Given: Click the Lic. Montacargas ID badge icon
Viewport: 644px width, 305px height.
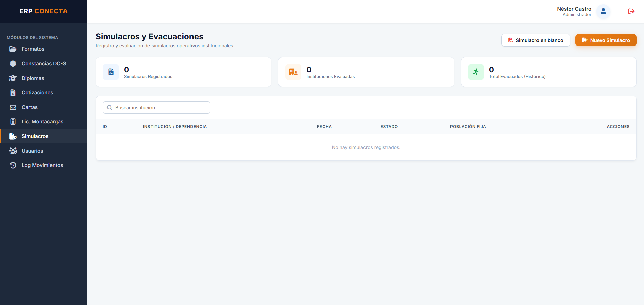Looking at the screenshot, I should pyautogui.click(x=13, y=122).
